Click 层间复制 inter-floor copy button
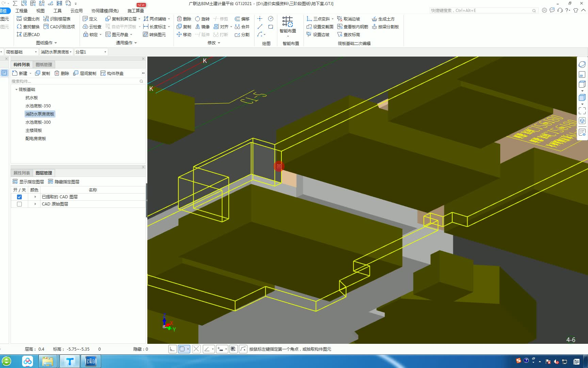The image size is (588, 368). tap(85, 73)
